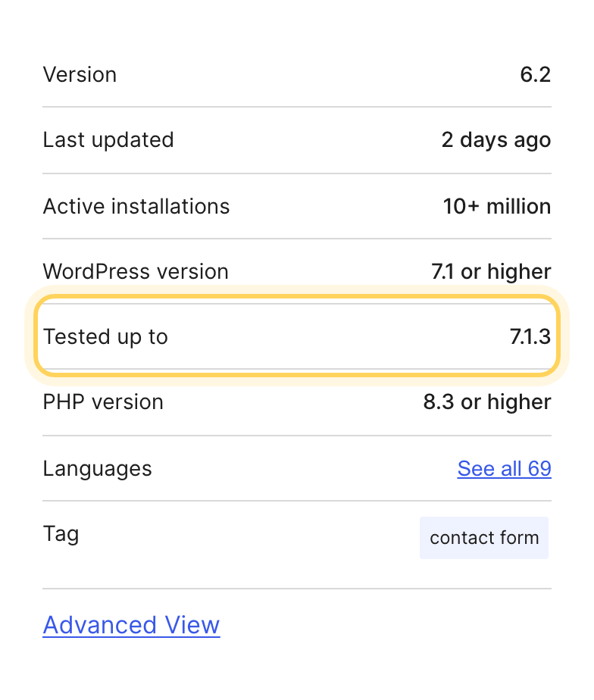594x700 pixels.
Task: Select the "Version" label
Action: pyautogui.click(x=80, y=74)
